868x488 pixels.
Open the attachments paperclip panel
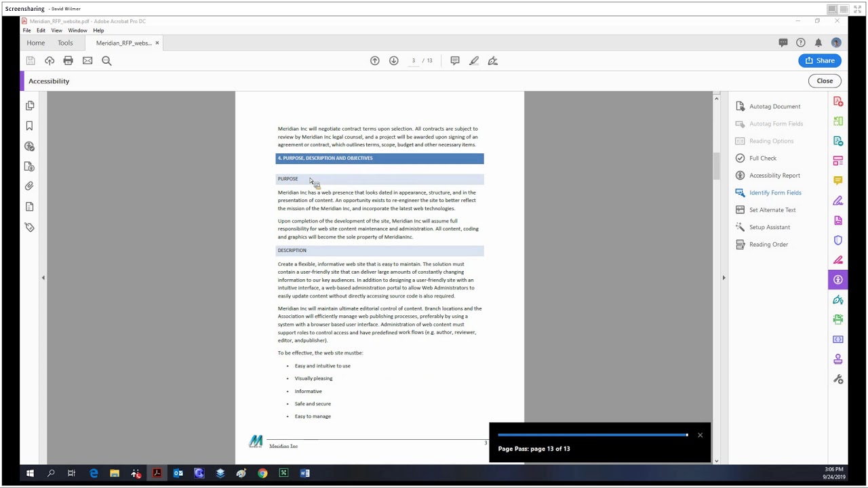(x=30, y=186)
